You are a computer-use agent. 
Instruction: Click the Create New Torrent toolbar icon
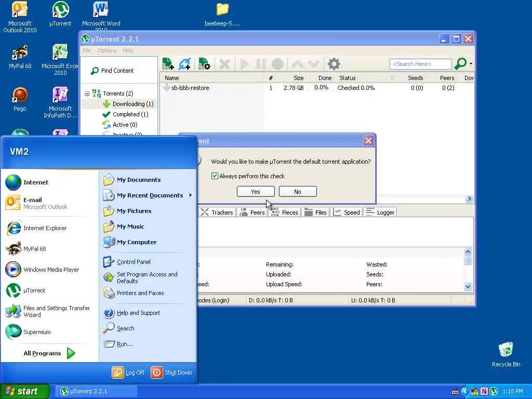(204, 63)
